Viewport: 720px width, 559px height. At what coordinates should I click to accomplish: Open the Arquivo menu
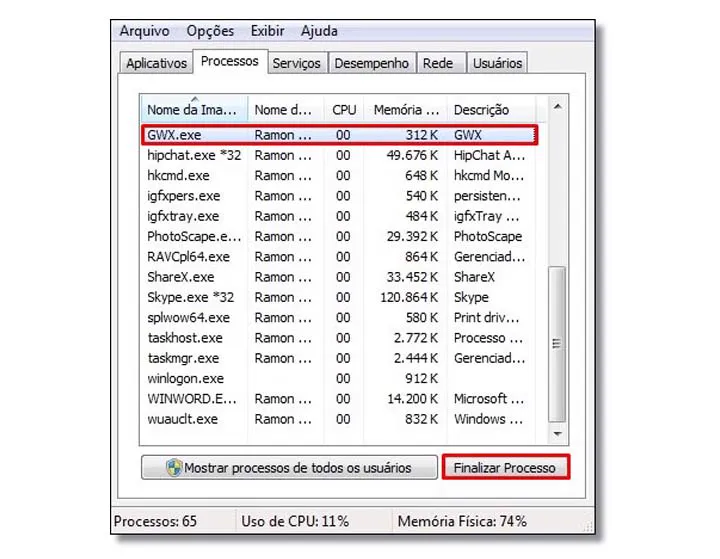click(145, 31)
